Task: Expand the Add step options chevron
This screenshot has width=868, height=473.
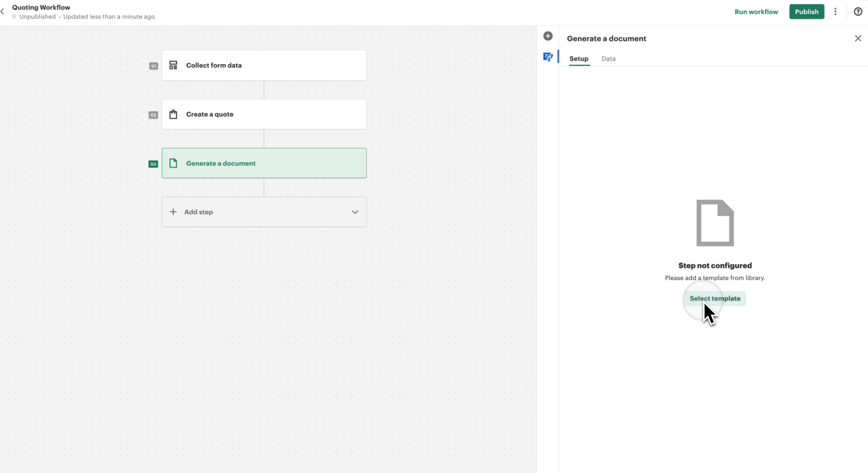Action: (355, 212)
